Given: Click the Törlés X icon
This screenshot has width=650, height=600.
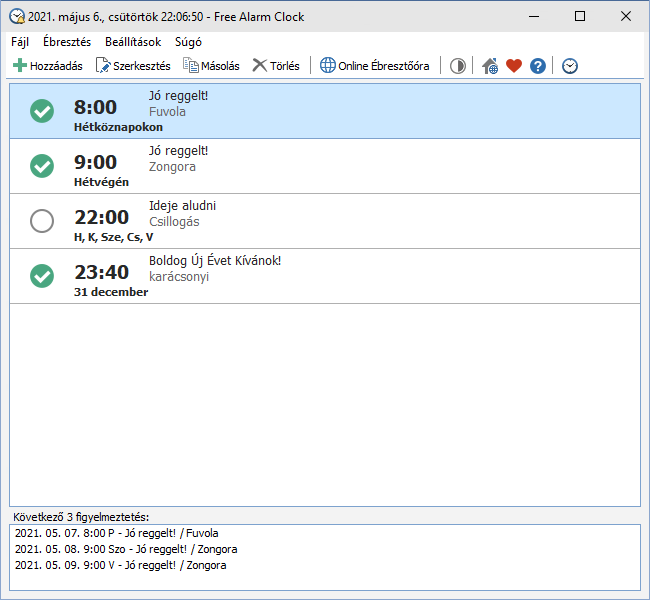Looking at the screenshot, I should (260, 66).
